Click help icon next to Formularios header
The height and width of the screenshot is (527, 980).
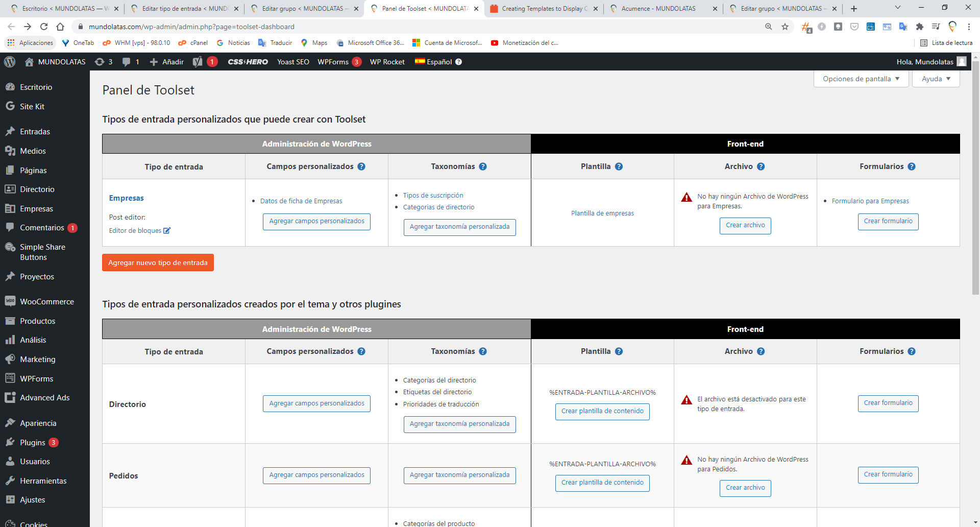coord(912,166)
